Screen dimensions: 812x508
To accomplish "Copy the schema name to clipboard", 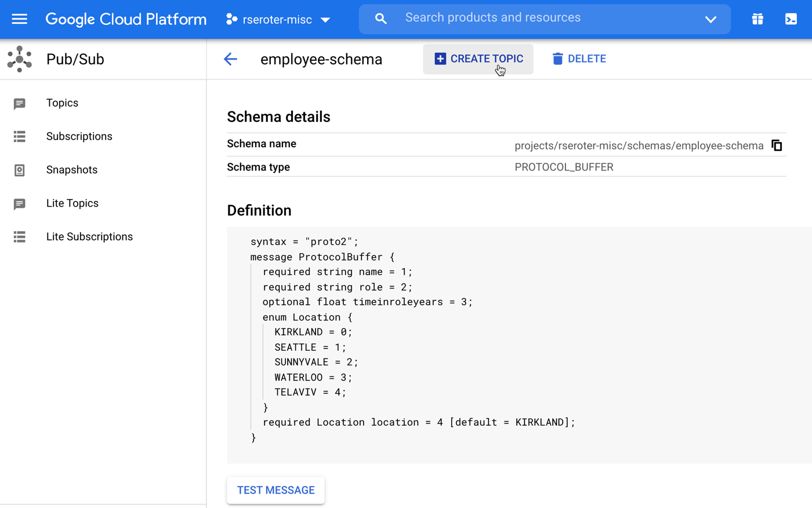I will [777, 146].
